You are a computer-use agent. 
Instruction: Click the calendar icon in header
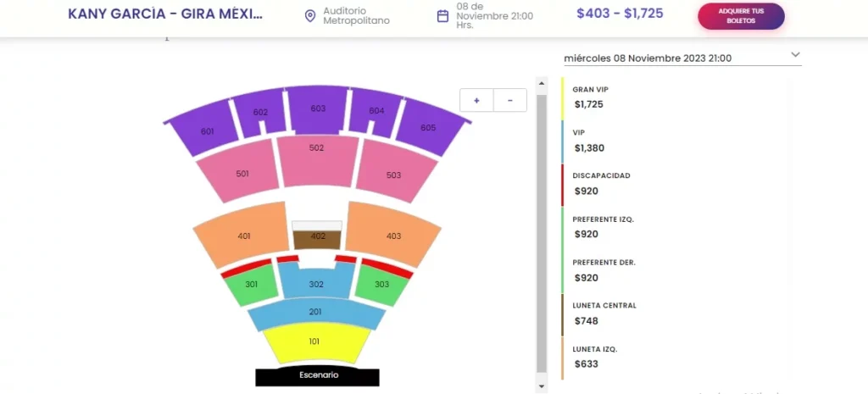[x=442, y=16]
